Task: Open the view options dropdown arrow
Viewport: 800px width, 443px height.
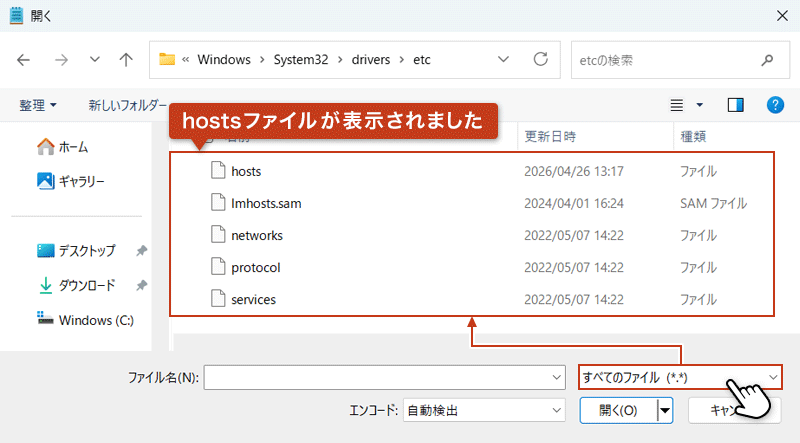Action: 699,105
